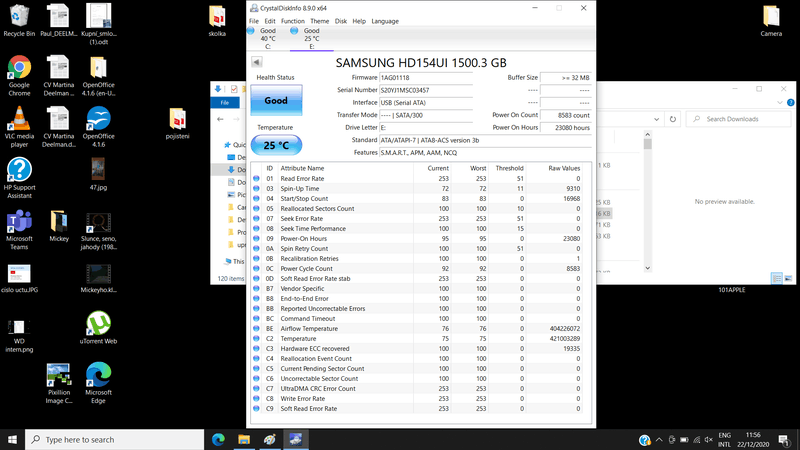This screenshot has height=450, width=800.
Task: Click the previous disk arrow button
Action: tap(257, 62)
